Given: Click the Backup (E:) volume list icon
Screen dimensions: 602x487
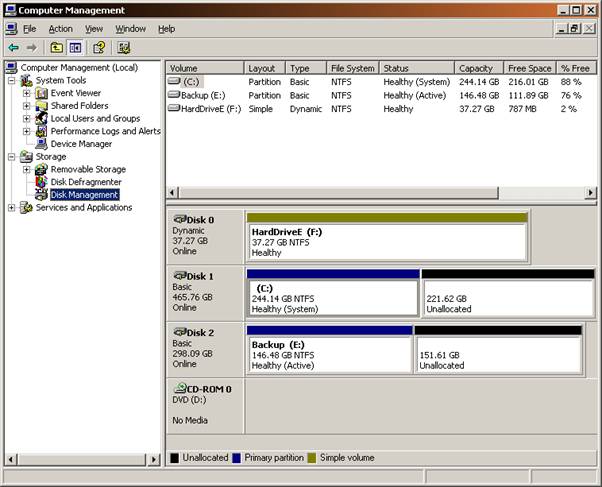Looking at the screenshot, I should click(x=174, y=94).
